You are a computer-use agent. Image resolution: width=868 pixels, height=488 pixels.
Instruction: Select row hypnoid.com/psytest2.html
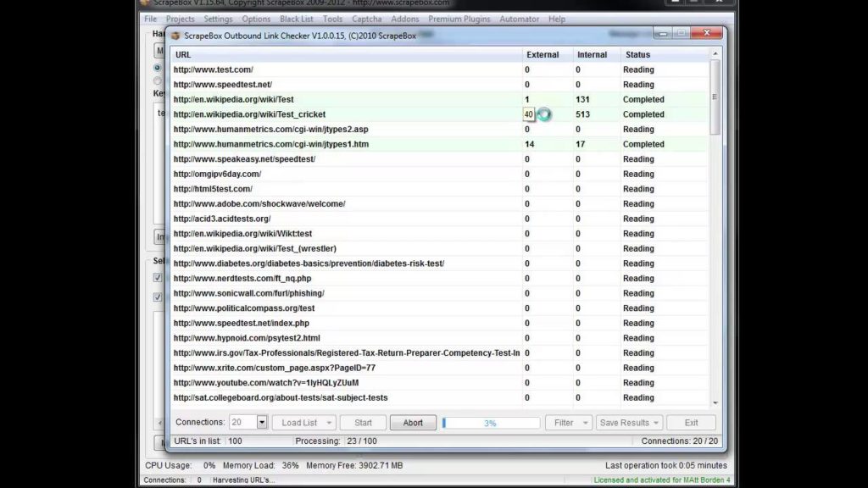pyautogui.click(x=440, y=339)
